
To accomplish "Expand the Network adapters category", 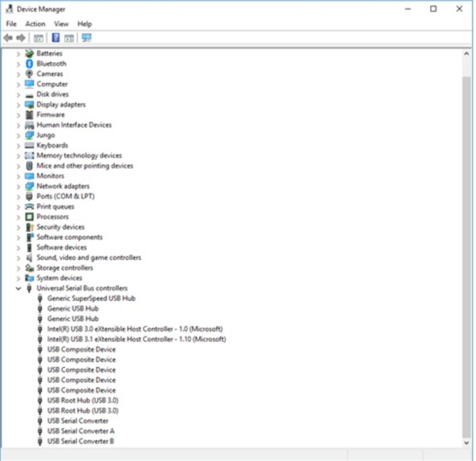I will click(x=18, y=186).
